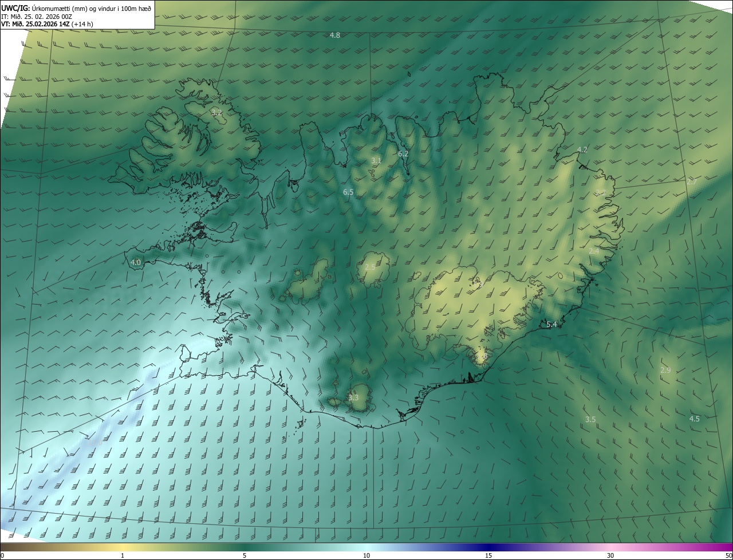Click the "50" tick label on the color scale

(x=728, y=555)
